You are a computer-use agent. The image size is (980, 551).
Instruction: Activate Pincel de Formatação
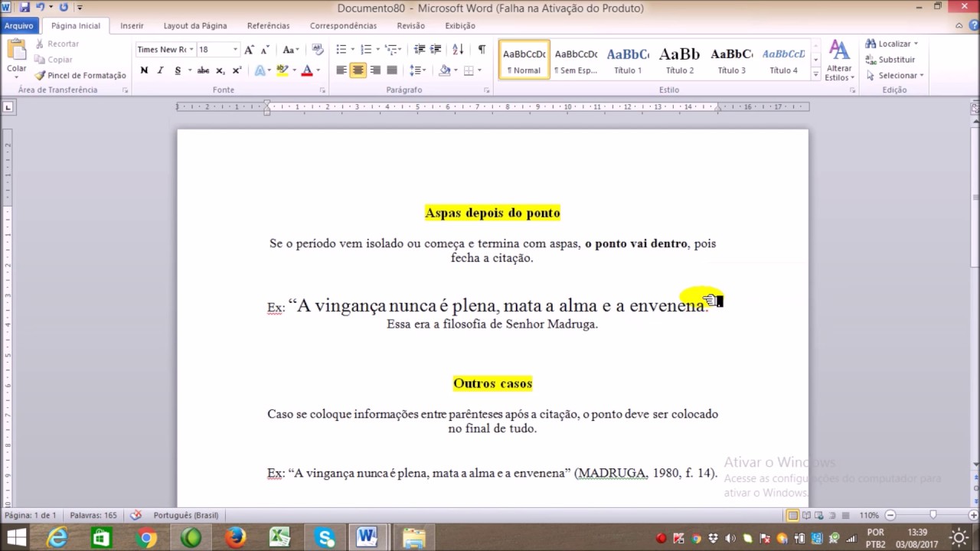point(80,76)
